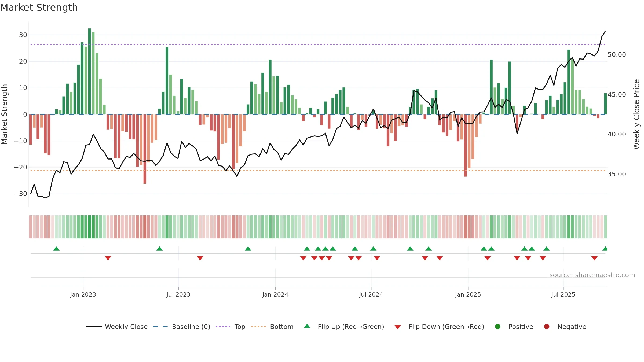Click the source: sharemaestro.com text
This screenshot has width=644, height=362.
592,275
